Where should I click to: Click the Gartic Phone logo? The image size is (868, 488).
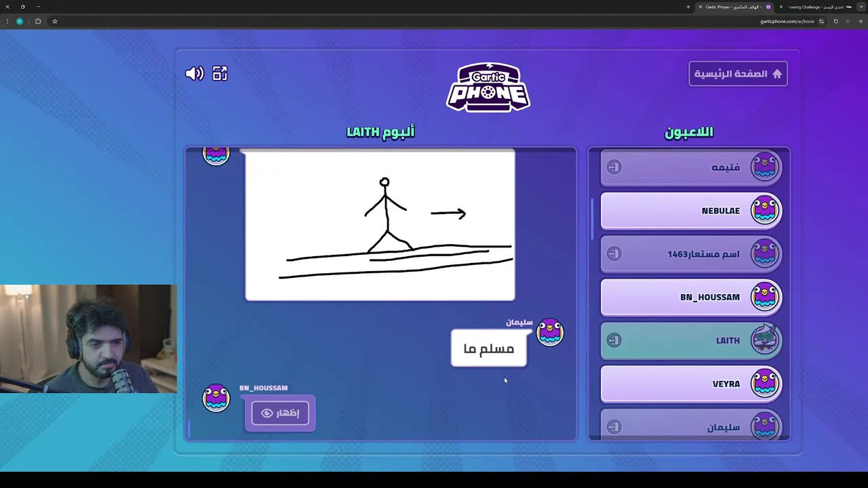click(x=488, y=87)
